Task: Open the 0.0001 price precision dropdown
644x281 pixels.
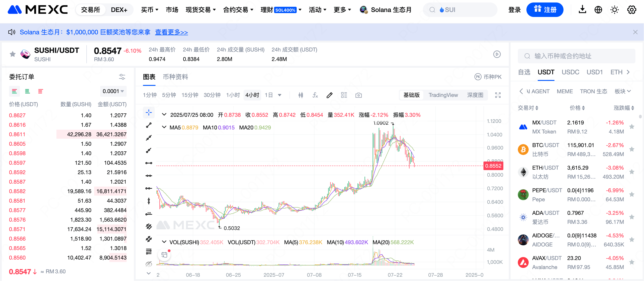Action: pos(113,91)
